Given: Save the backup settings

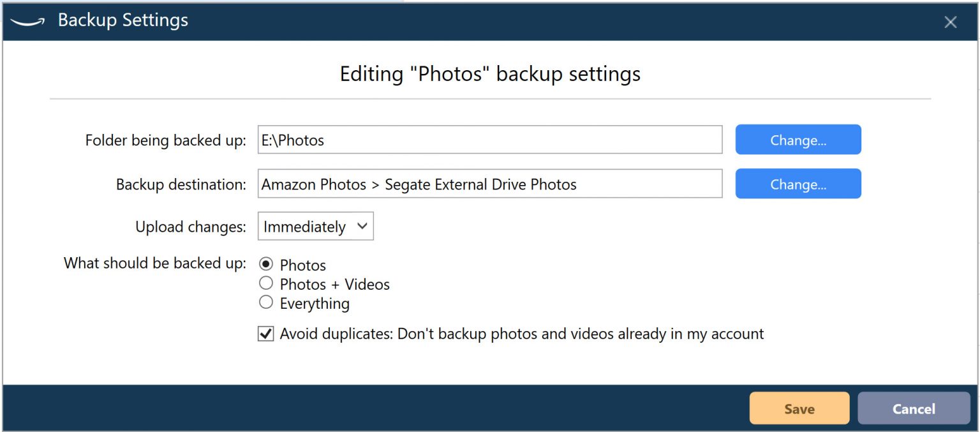Looking at the screenshot, I should [x=799, y=408].
